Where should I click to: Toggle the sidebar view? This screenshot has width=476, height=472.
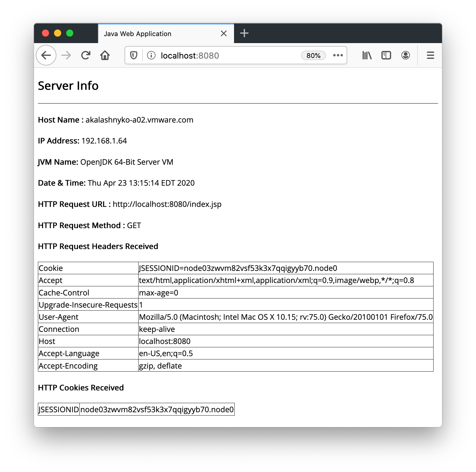[386, 55]
